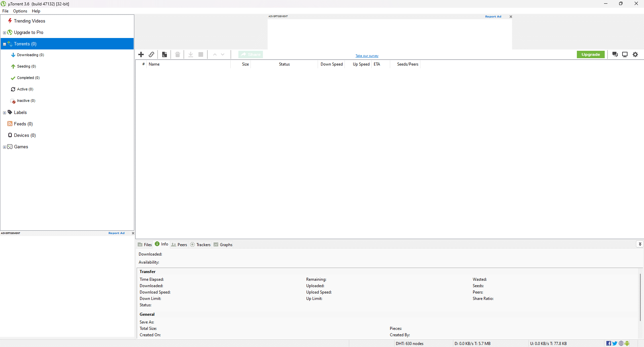644x347 pixels.
Task: Click Report Ad link in sidebar ad
Action: [x=116, y=233]
